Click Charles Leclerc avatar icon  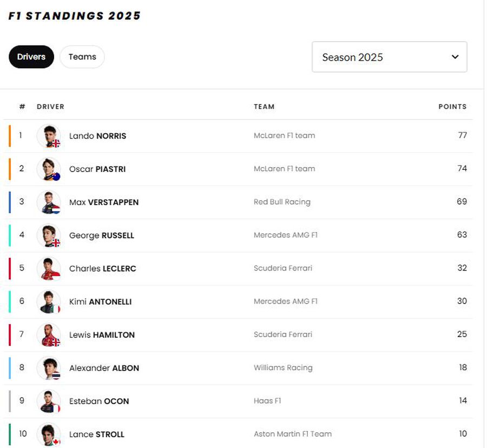[49, 268]
